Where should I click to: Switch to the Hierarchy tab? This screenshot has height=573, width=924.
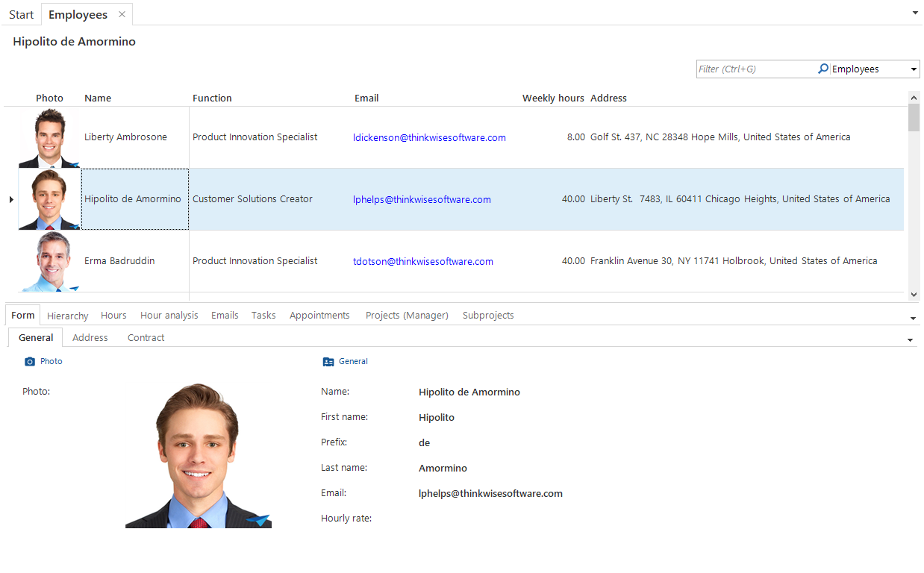(x=68, y=316)
